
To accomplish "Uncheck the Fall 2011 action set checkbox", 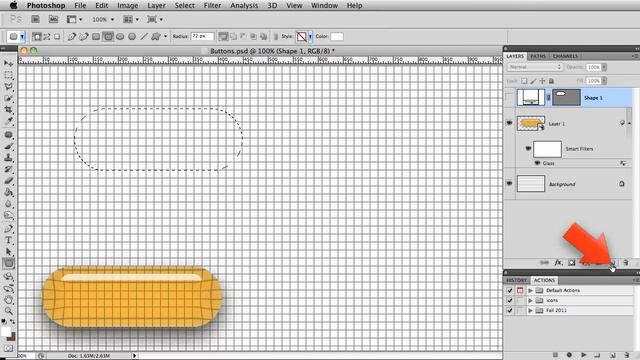I will [509, 310].
